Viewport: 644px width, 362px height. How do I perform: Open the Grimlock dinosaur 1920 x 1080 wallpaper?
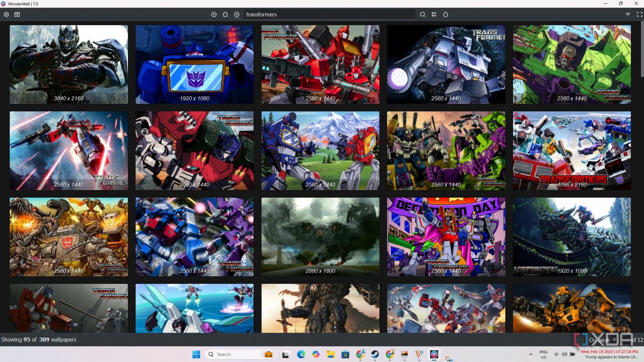tap(572, 237)
